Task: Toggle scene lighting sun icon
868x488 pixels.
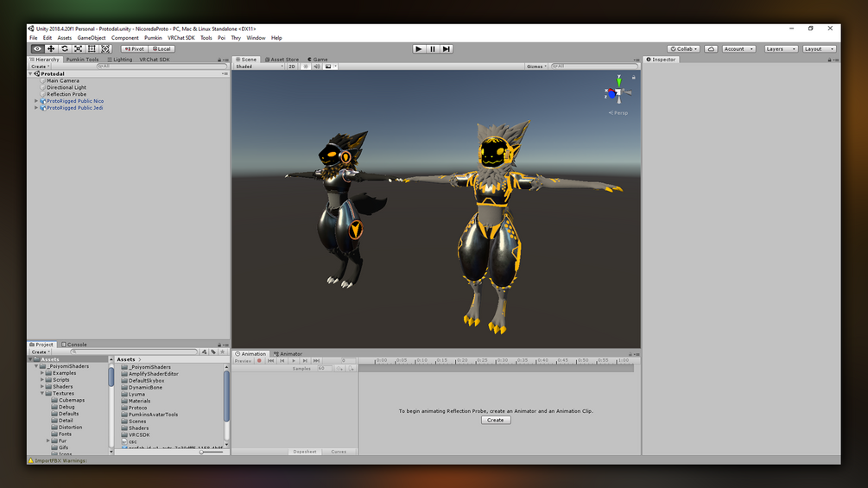Action: point(306,67)
